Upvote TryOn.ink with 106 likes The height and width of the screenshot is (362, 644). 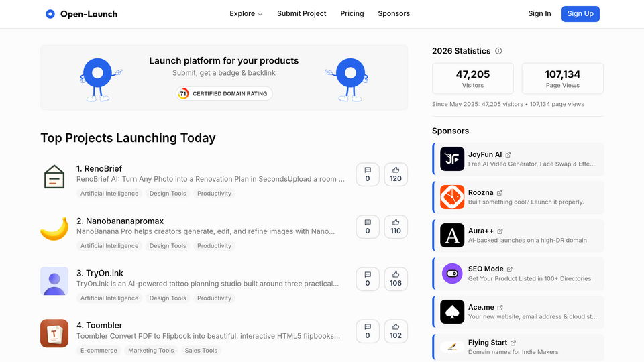point(396,279)
